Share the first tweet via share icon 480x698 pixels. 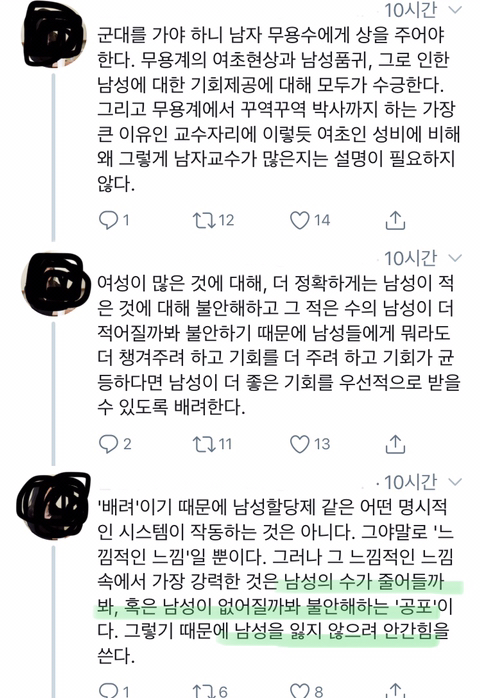pos(395,220)
